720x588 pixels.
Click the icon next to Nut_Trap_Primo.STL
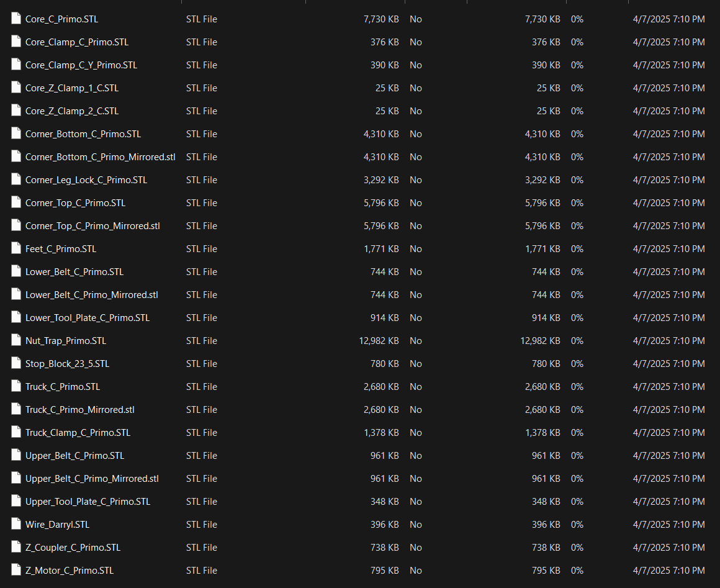[16, 340]
